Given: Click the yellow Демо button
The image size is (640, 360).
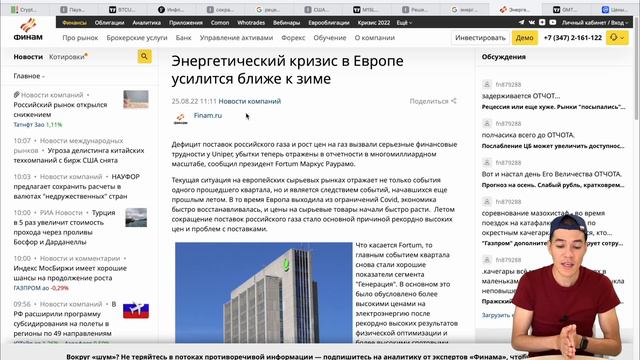Looking at the screenshot, I should click(x=524, y=38).
